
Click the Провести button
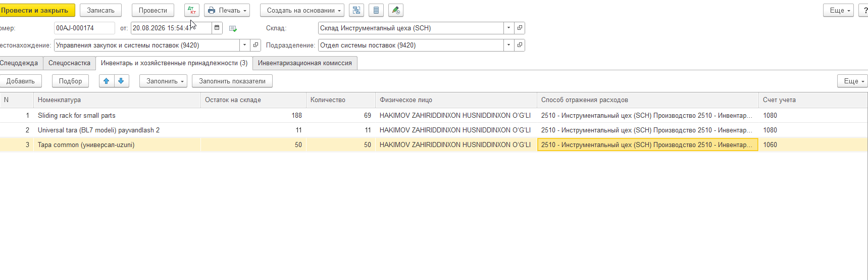click(x=153, y=10)
